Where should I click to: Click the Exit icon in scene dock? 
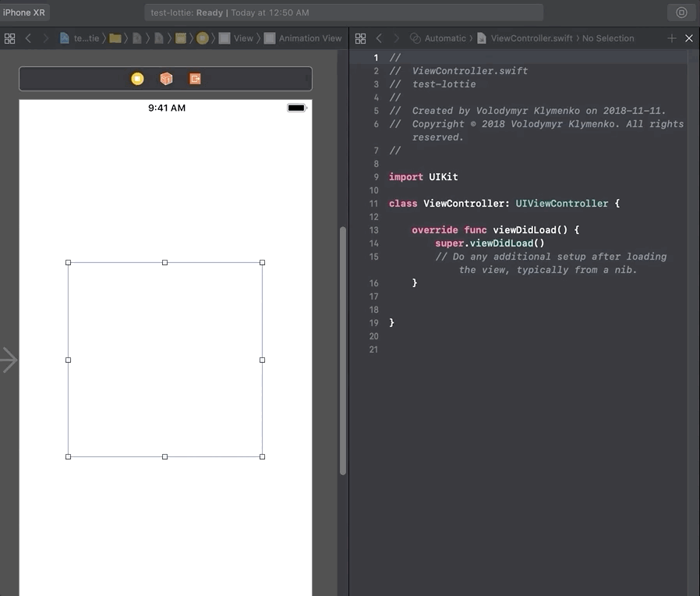click(x=195, y=79)
